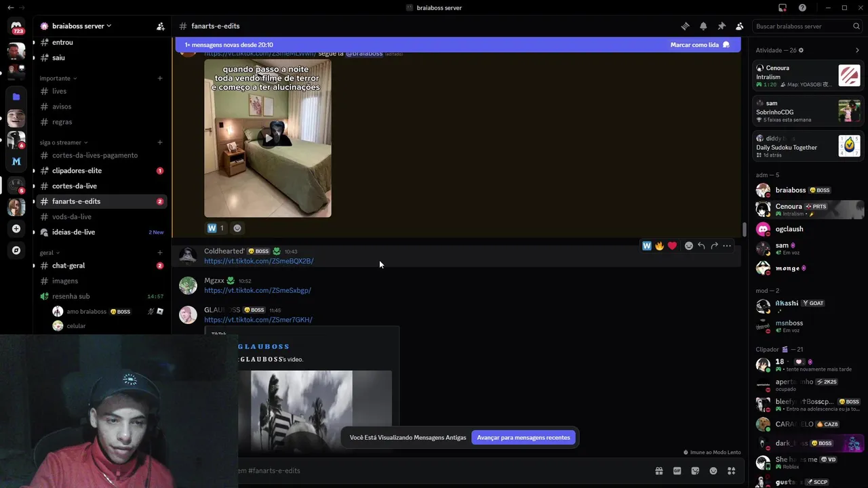Screen dimensions: 868x488
Task: Open vods-da-live channel
Action: coord(102,217)
